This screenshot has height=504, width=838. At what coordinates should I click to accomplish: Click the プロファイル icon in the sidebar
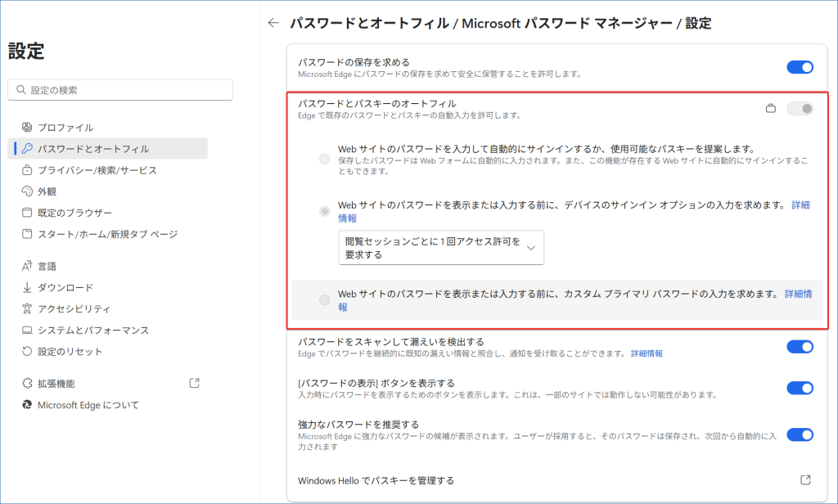coord(27,128)
